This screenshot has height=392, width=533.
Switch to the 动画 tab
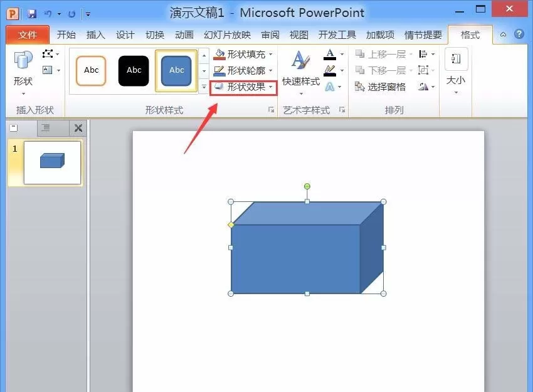(x=184, y=34)
